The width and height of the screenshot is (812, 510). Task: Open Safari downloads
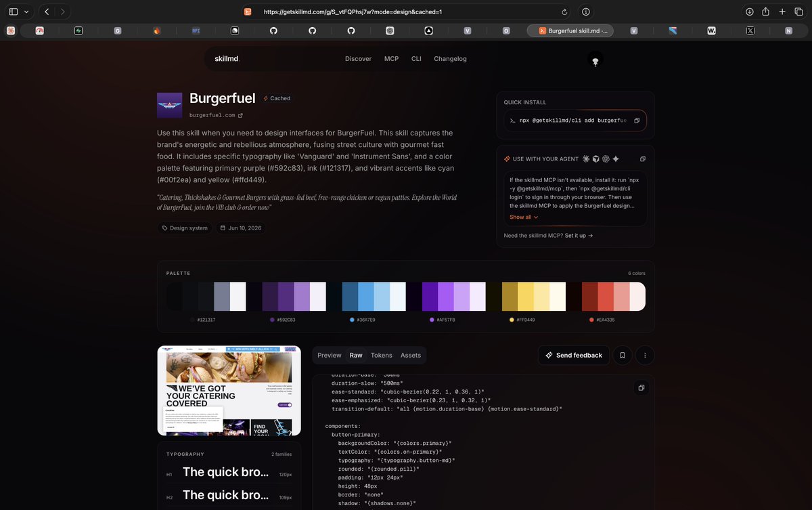pos(750,12)
